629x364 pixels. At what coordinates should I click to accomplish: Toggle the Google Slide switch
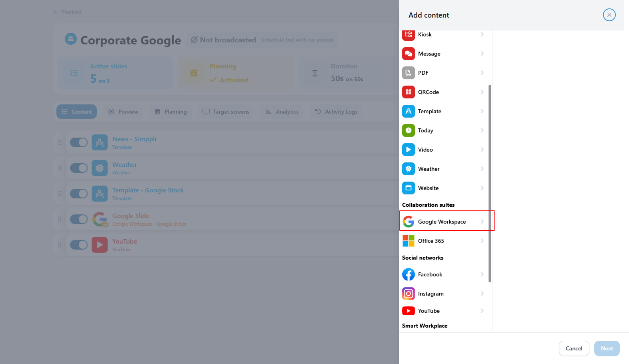tap(79, 219)
